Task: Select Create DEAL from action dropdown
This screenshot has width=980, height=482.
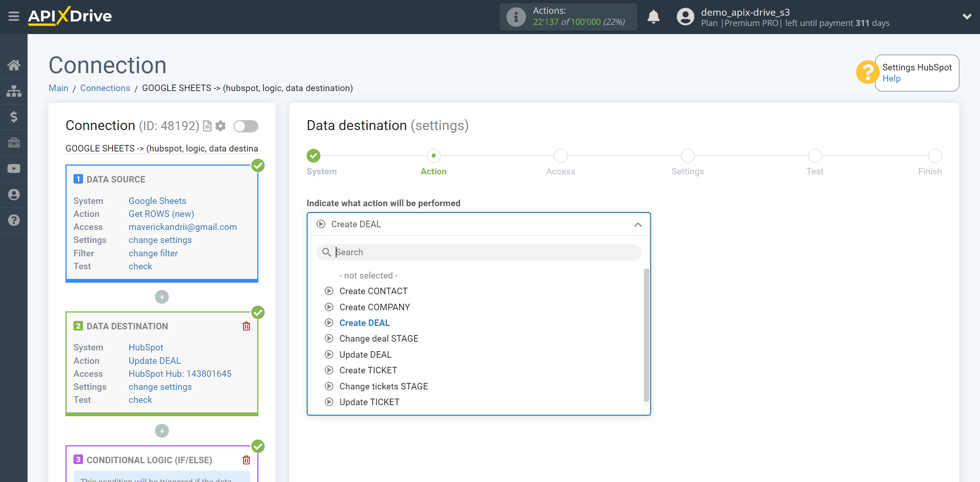Action: tap(364, 323)
